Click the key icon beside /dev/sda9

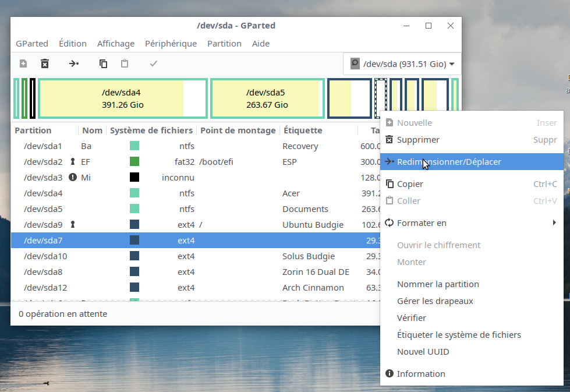(x=73, y=224)
